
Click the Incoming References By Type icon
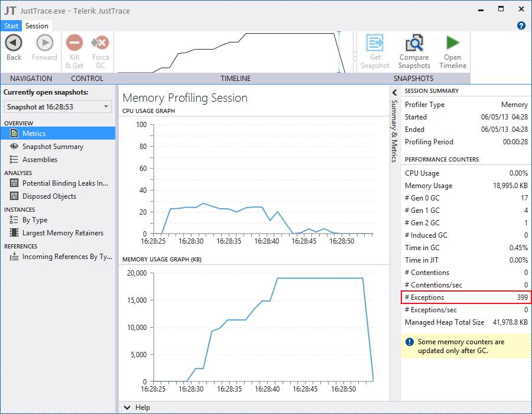tap(14, 257)
